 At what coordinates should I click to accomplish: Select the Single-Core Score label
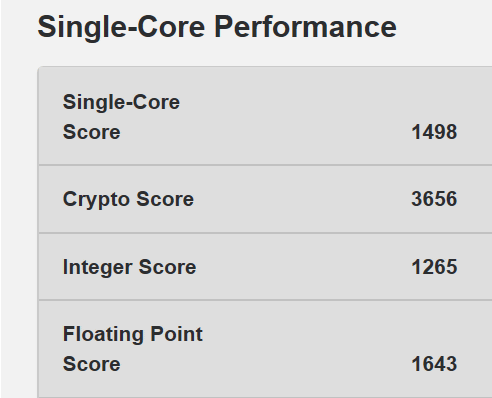coord(121,117)
